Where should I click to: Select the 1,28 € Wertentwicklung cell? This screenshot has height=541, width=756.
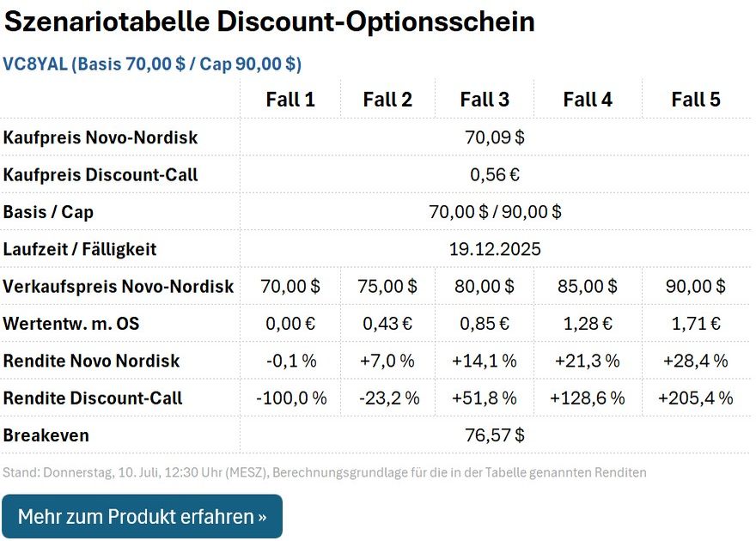click(x=588, y=324)
